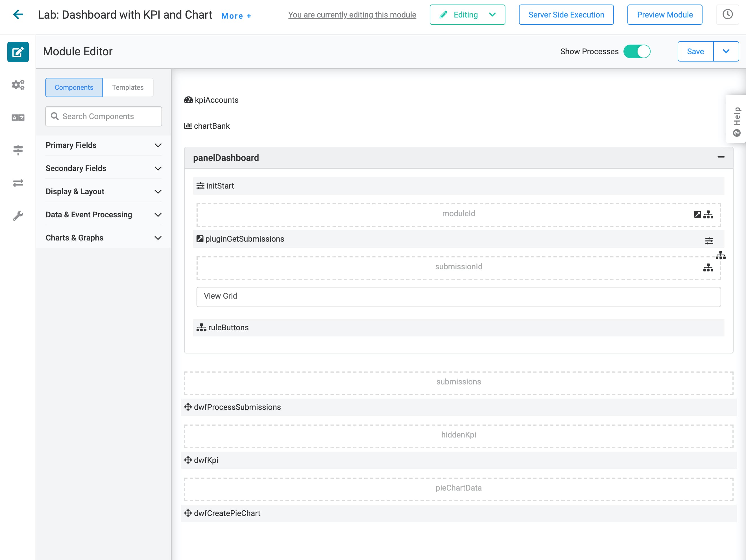Screen dimensions: 746x560
Task: Select the hidden submissionId component
Action: [458, 268]
